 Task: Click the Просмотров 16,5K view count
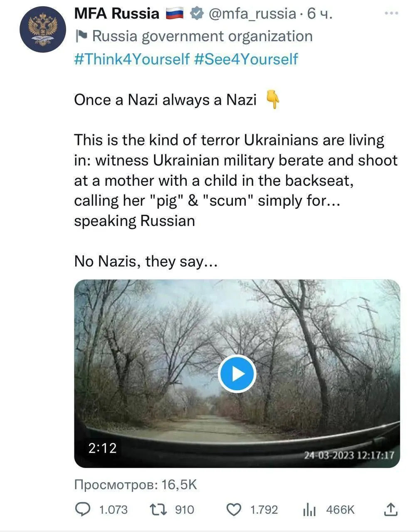pos(135,484)
